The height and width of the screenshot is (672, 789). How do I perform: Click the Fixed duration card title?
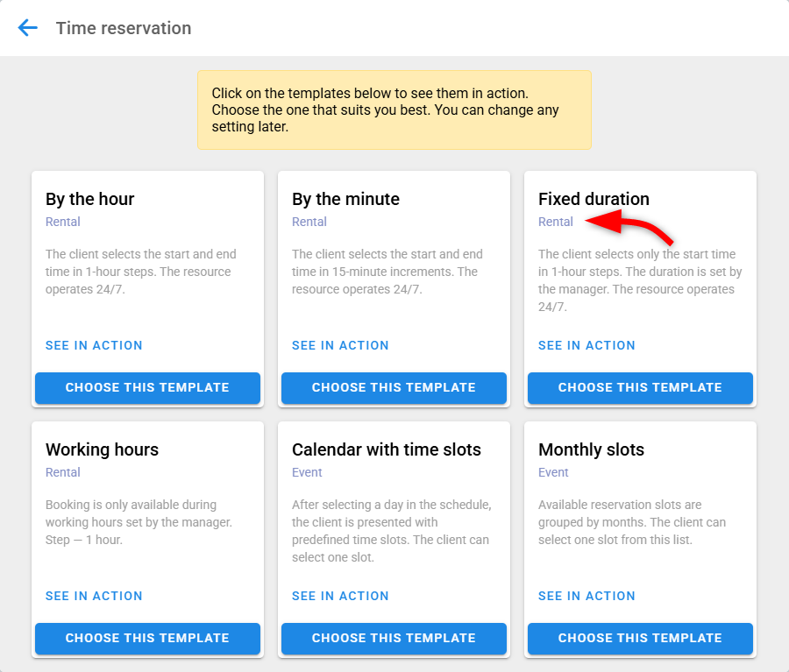594,199
